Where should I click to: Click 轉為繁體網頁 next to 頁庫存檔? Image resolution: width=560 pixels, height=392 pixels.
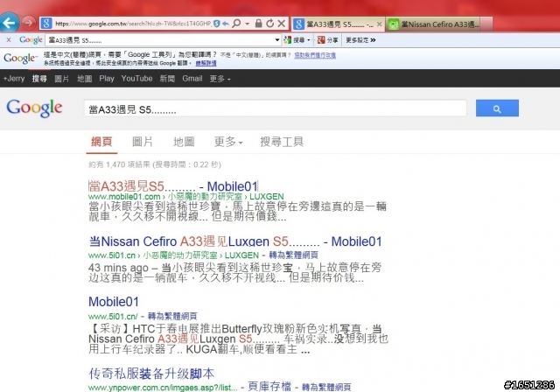tap(326, 387)
